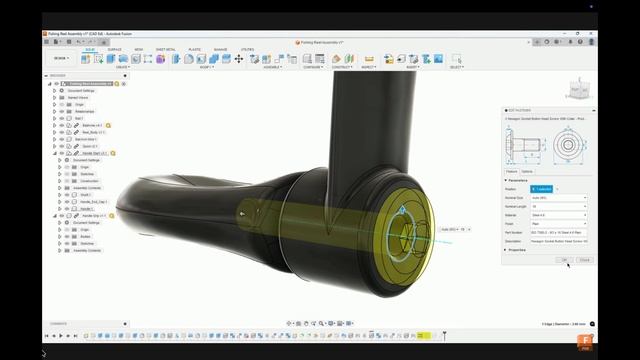Select the Combine tool
This screenshot has height=360, width=640.
[x=214, y=59]
